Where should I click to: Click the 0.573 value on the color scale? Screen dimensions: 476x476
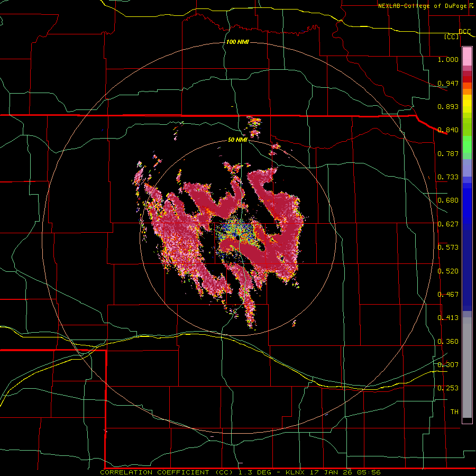[x=448, y=248]
